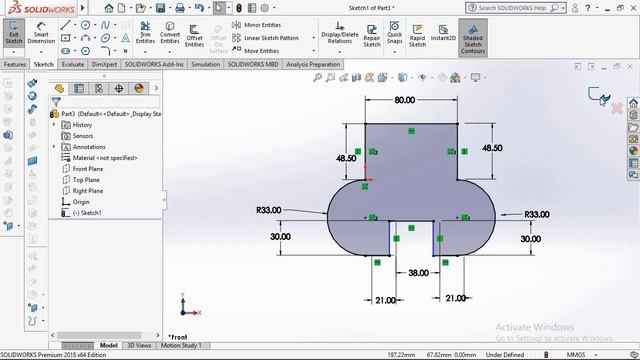Open the PropertyManager tab
640x360 pixels.
[79, 88]
